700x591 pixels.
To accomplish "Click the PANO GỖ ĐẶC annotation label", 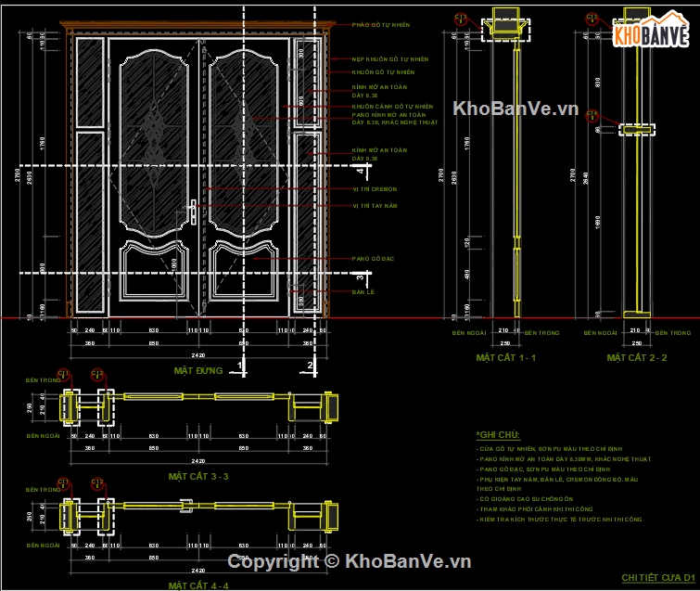I will click(374, 258).
